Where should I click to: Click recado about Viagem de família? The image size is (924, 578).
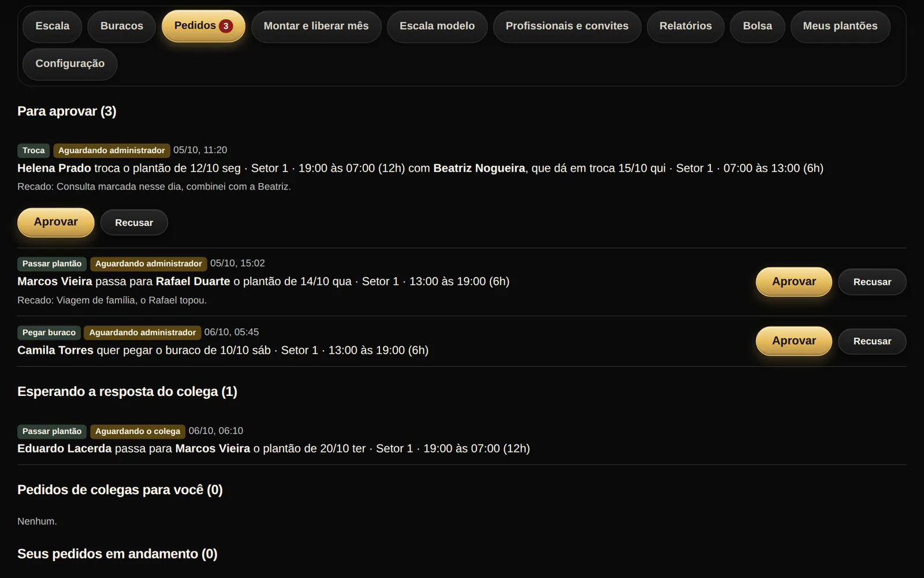click(x=112, y=301)
